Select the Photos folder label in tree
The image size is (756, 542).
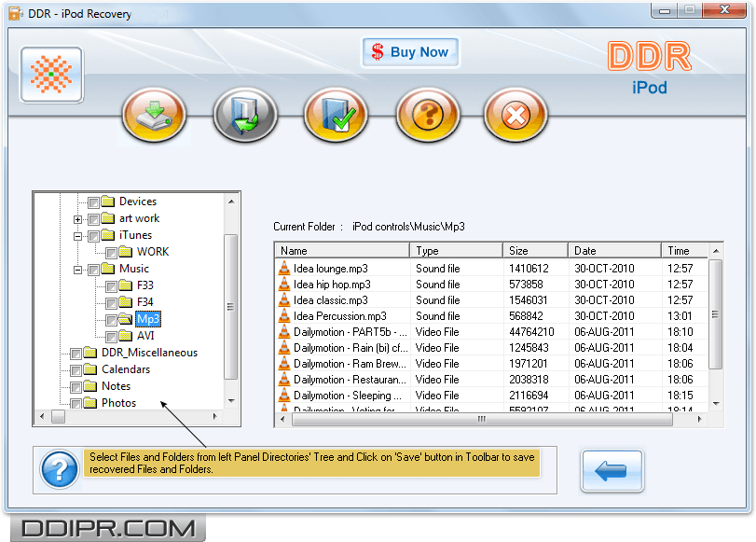coord(118,402)
